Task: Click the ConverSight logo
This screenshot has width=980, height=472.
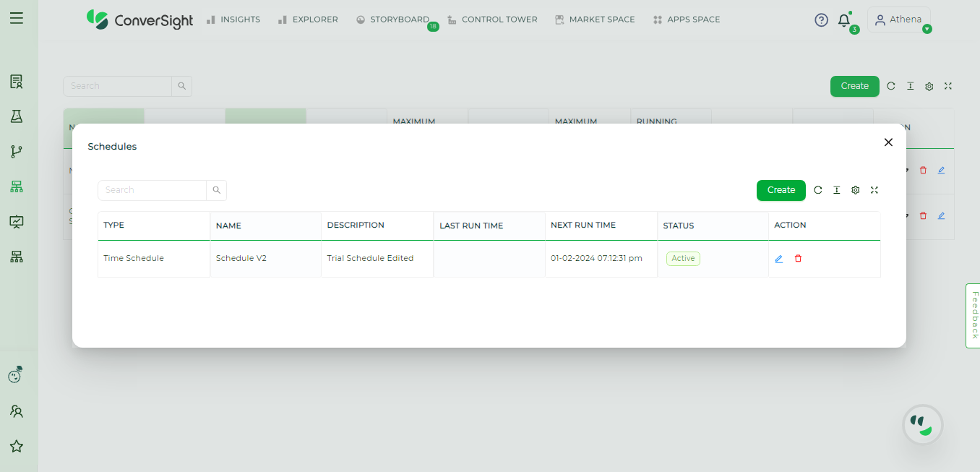Action: pyautogui.click(x=139, y=20)
